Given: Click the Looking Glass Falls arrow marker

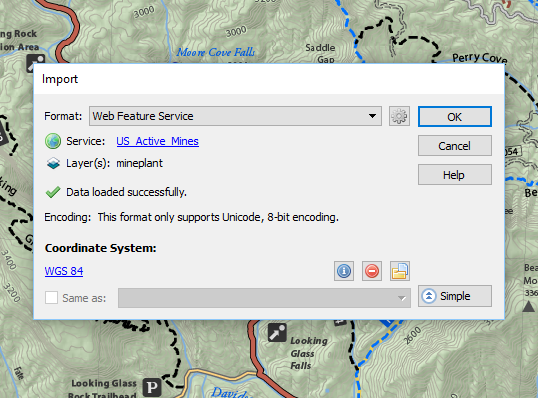Looking at the screenshot, I should click(277, 332).
